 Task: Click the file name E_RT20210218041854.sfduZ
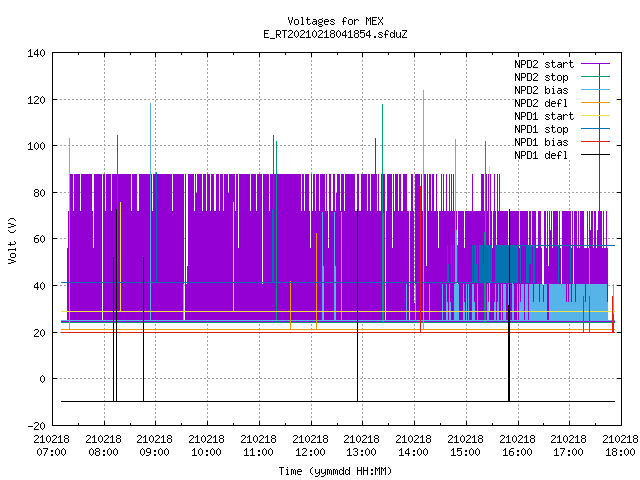click(x=335, y=34)
